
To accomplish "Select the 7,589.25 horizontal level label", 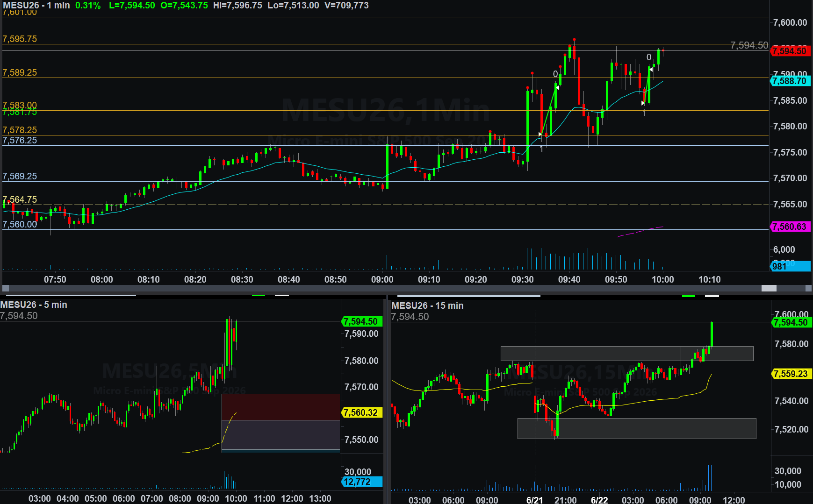I will point(20,72).
